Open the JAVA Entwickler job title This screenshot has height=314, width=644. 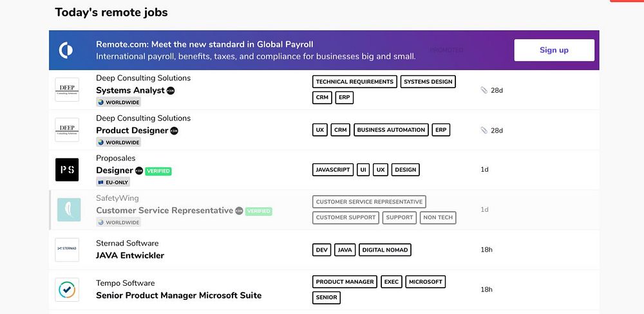130,255
